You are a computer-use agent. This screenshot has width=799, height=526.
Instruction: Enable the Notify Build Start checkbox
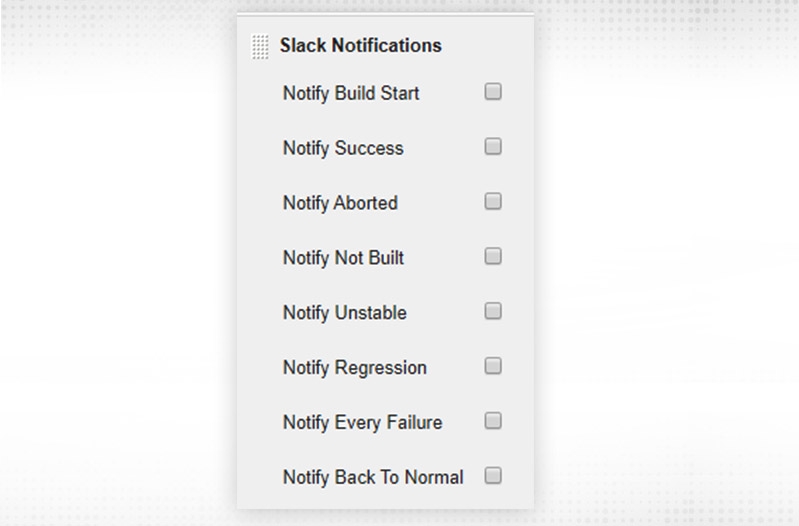coord(493,92)
